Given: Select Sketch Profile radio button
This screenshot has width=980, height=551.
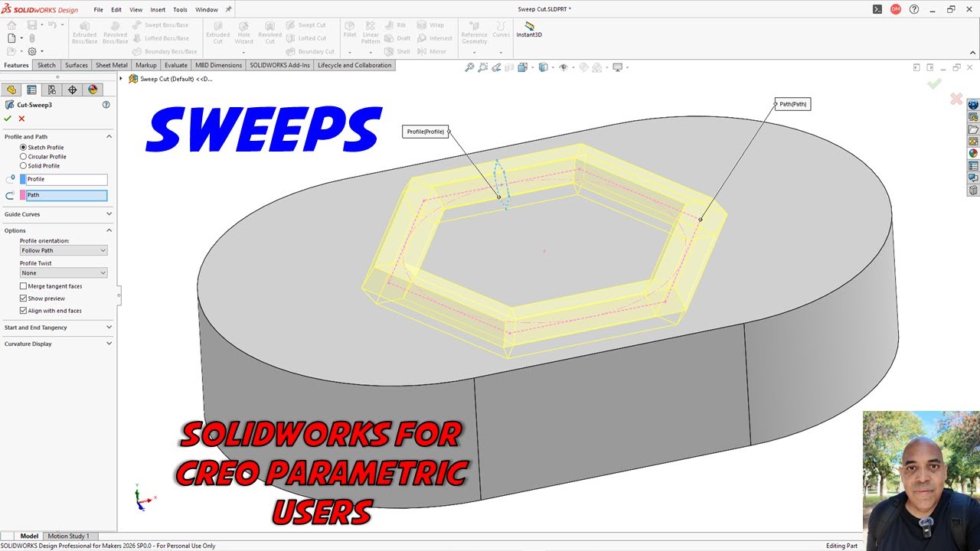Looking at the screenshot, I should pyautogui.click(x=23, y=147).
